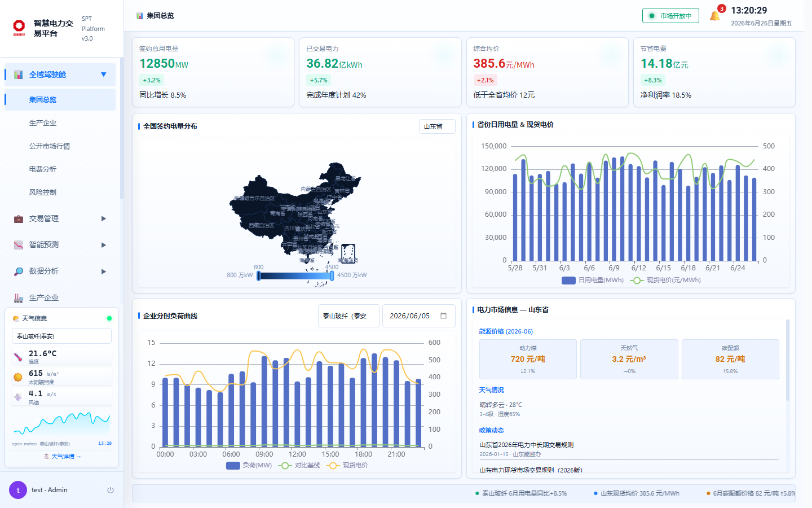The image size is (812, 508).
Task: Click the purple user avatar
Action: pos(18,490)
